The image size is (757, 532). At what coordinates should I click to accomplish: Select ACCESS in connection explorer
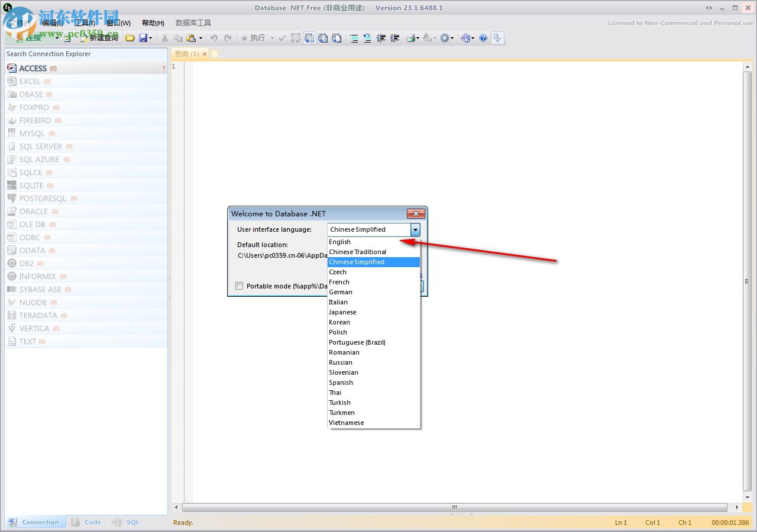(x=86, y=69)
